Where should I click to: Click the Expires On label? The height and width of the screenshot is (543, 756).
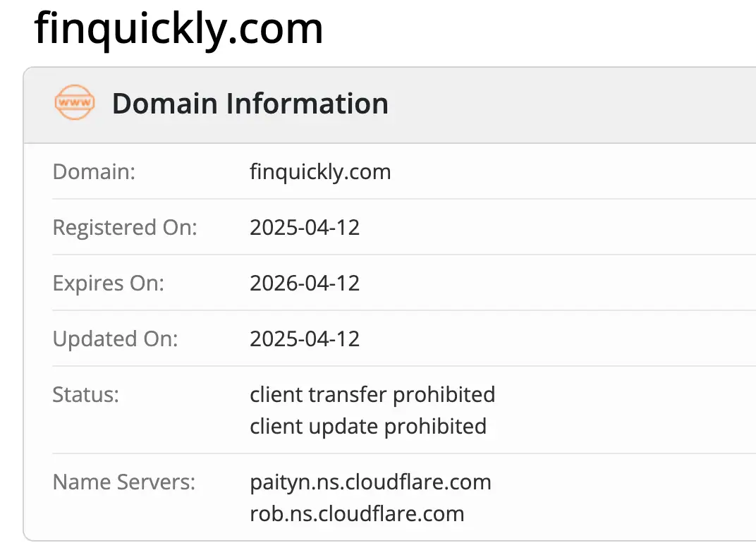tap(108, 283)
